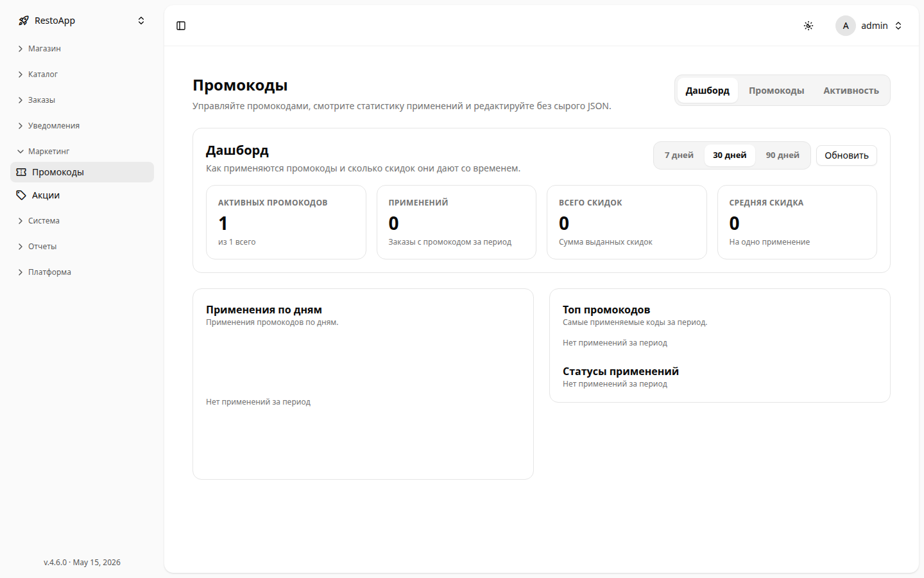
Task: Expand the Заказы sidebar section
Action: pyautogui.click(x=82, y=100)
